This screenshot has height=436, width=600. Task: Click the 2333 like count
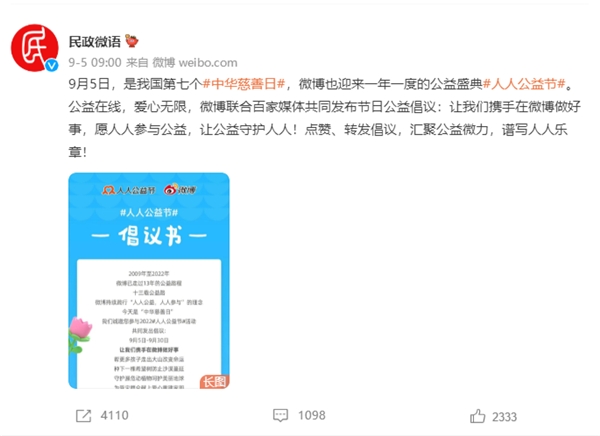(504, 417)
